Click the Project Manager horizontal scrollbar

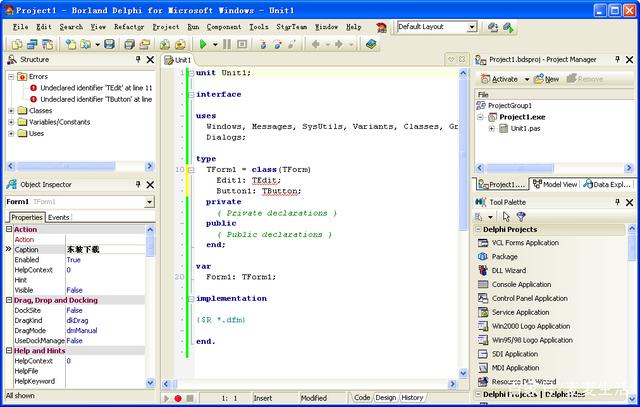point(554,168)
